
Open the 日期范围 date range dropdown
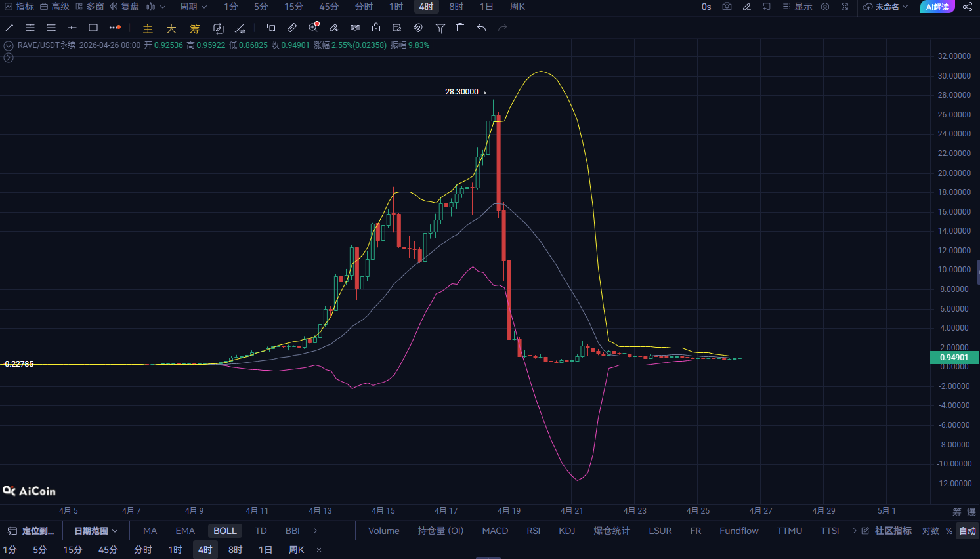[x=96, y=531]
